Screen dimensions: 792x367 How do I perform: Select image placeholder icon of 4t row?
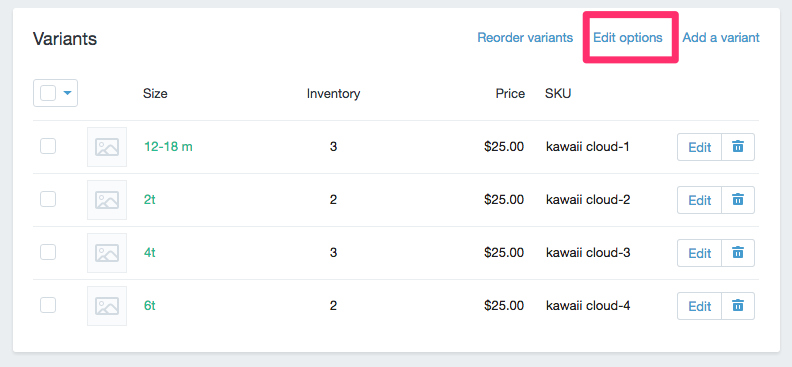[x=107, y=253]
